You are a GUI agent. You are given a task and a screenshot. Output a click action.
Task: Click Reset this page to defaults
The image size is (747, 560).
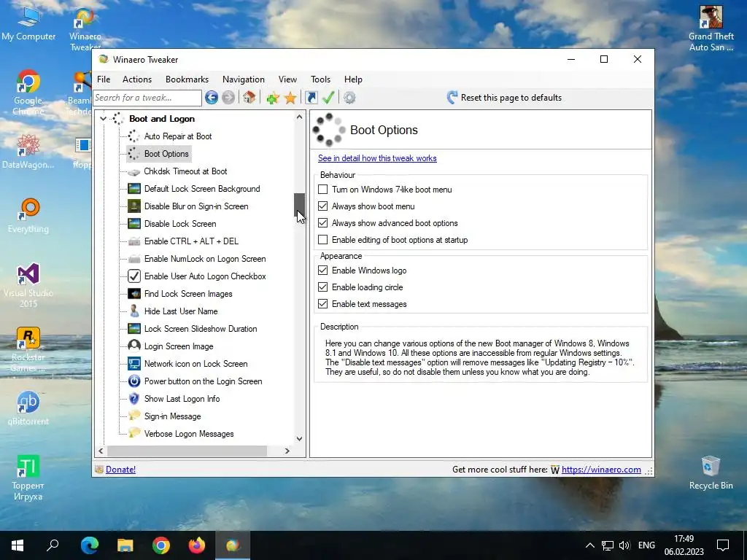click(x=504, y=98)
